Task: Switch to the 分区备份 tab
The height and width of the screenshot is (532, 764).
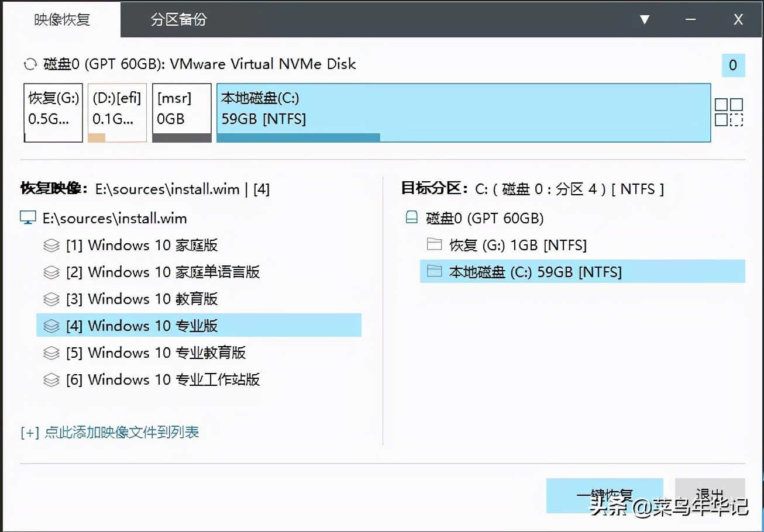Action: (178, 19)
